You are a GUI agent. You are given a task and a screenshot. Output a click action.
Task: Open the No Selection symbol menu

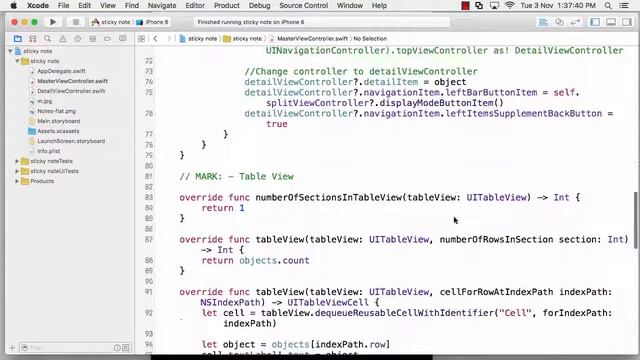pyautogui.click(x=370, y=39)
